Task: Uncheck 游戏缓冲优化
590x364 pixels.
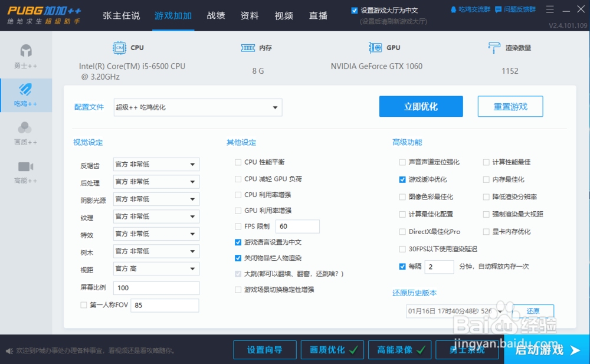Action: tap(402, 179)
